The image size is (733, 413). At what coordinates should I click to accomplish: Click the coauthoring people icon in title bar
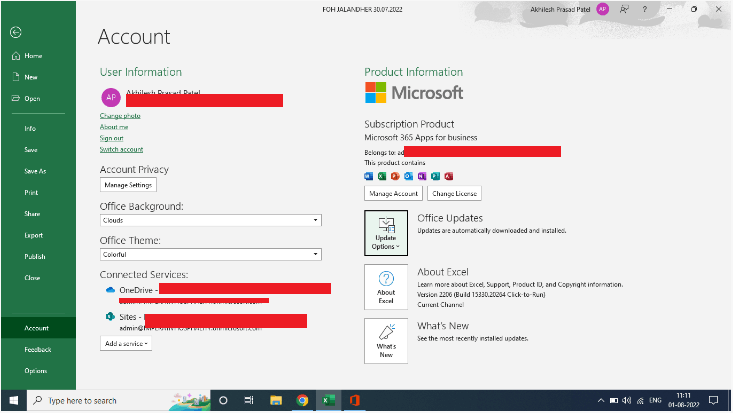pyautogui.click(x=624, y=9)
